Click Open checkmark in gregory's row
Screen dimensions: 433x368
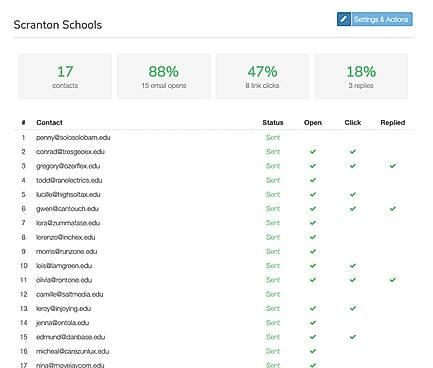click(313, 166)
